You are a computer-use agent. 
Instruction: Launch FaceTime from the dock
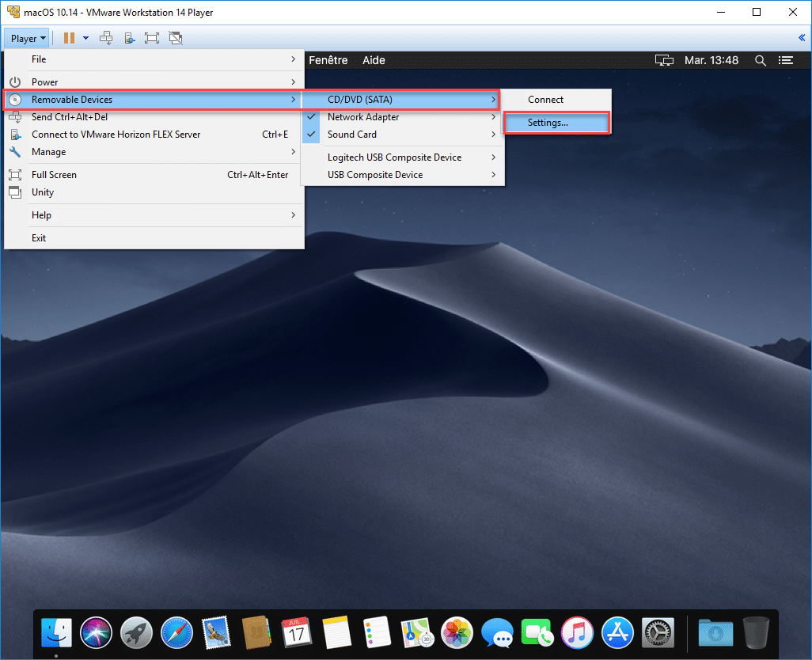(x=537, y=632)
